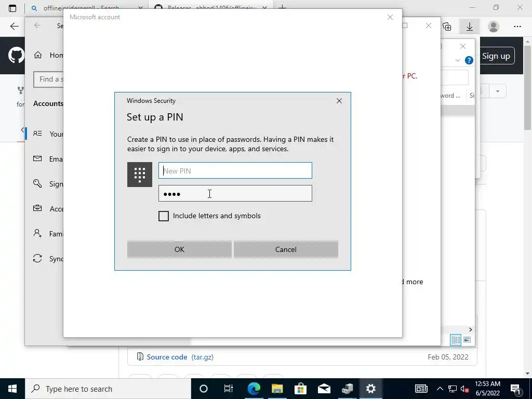The image size is (532, 399).
Task: Open Edge tab actions menu icon
Action: (x=12, y=8)
